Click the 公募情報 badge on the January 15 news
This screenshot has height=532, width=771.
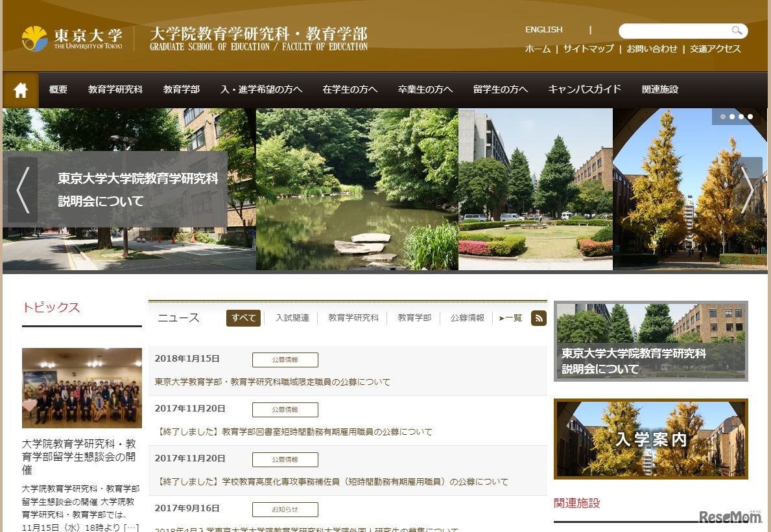coord(284,360)
